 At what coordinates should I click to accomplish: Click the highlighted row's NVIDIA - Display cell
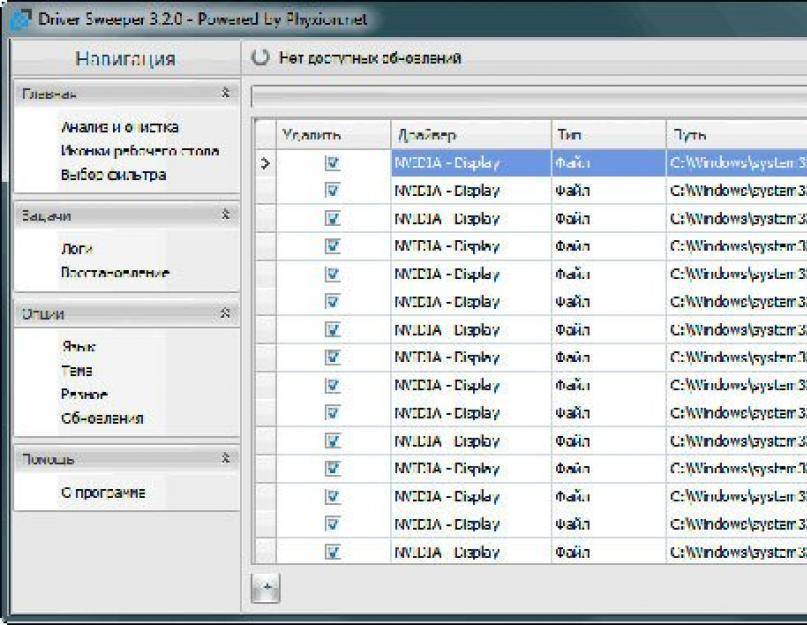(471, 163)
